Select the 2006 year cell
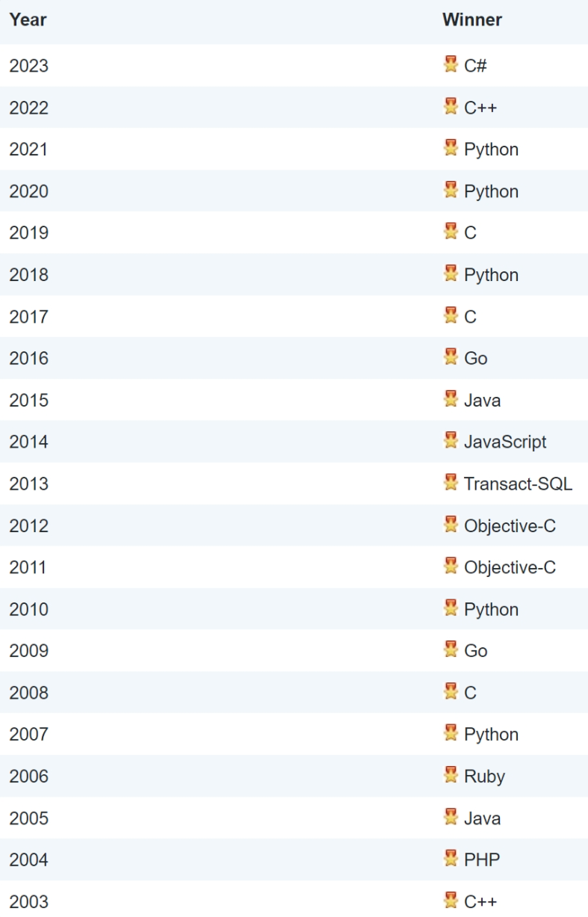 (28, 777)
